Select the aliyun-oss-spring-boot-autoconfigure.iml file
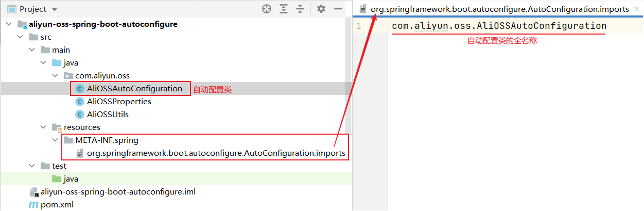Screen dimensions: 644x211 tap(118, 192)
